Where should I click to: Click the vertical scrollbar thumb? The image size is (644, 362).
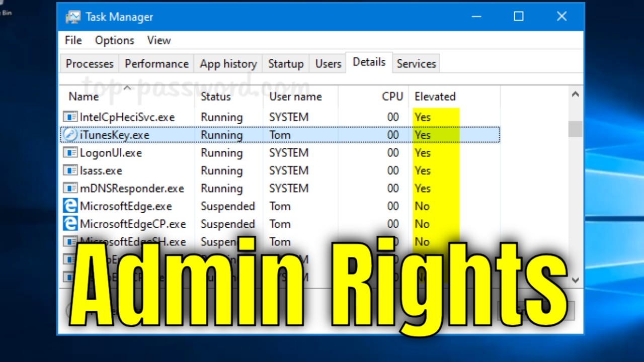tap(576, 129)
